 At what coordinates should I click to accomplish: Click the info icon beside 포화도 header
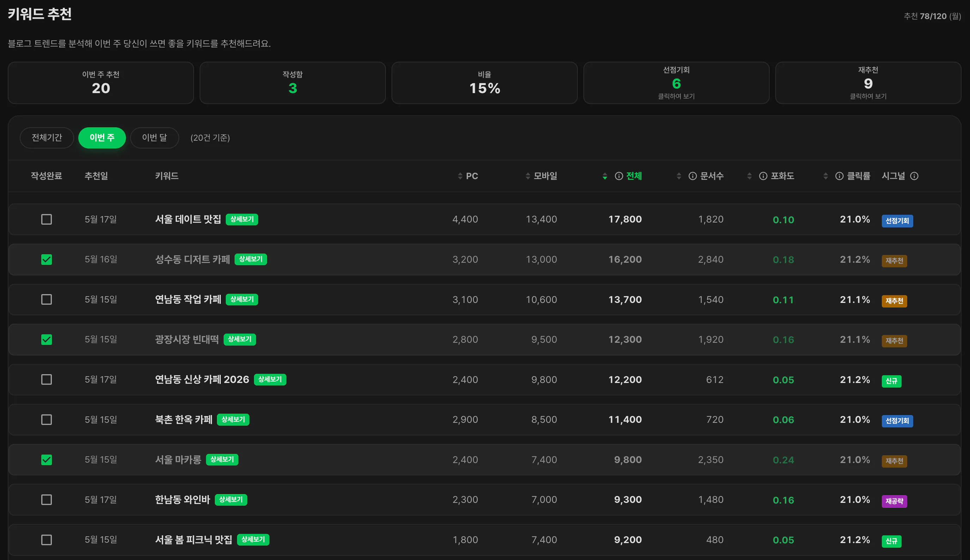coord(763,176)
